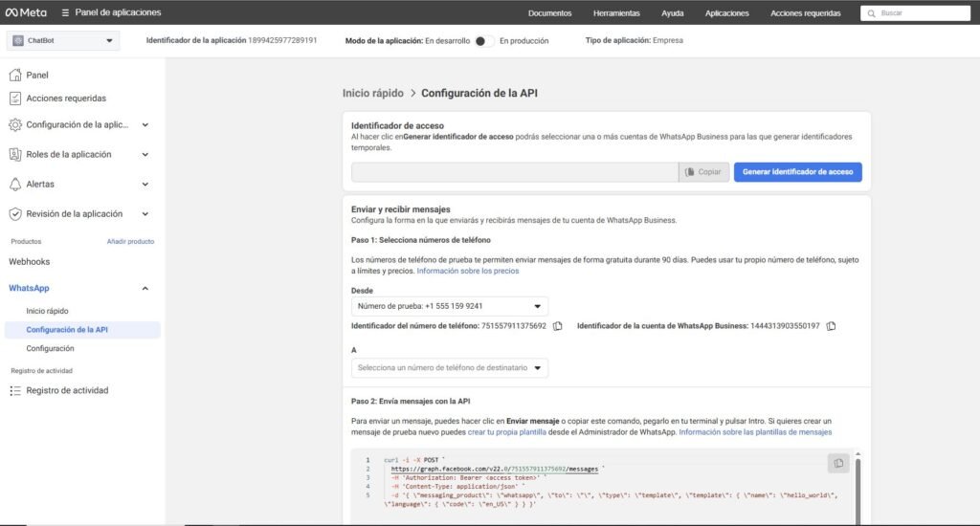Expand Roles de la aplicación section

point(145,154)
